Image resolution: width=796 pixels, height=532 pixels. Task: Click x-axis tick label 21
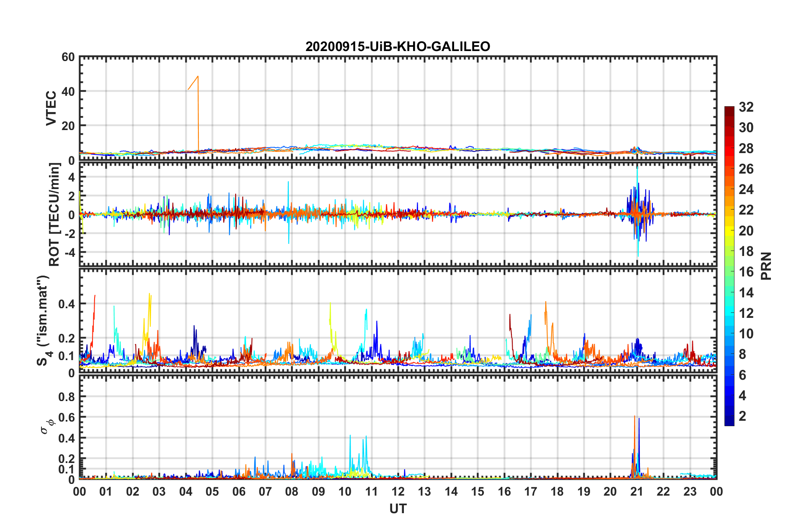coord(637,491)
